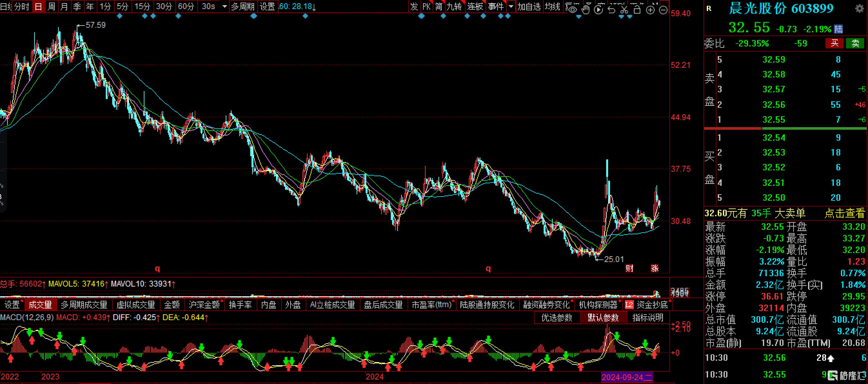The image size is (868, 384).
Task: Expand the period dropdown arrow after 30s
Action: click(x=225, y=6)
